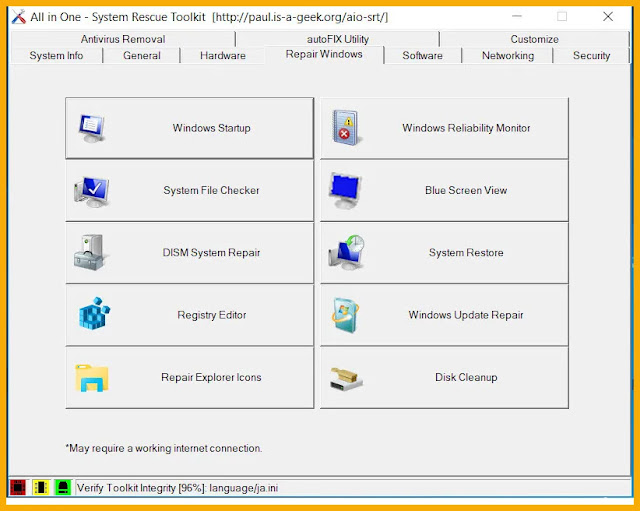Click the red CPU status icon

pos(18,487)
